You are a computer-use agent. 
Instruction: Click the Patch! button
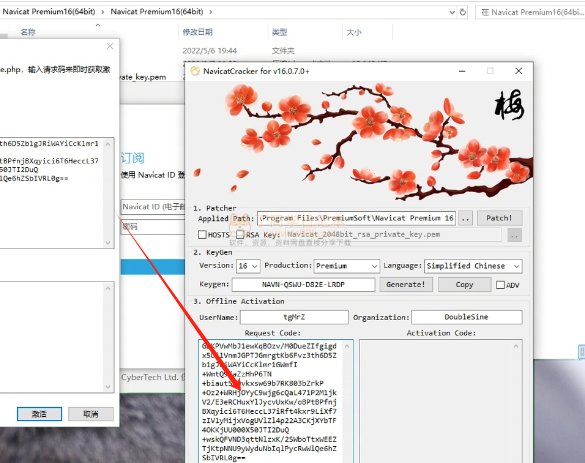pos(500,218)
